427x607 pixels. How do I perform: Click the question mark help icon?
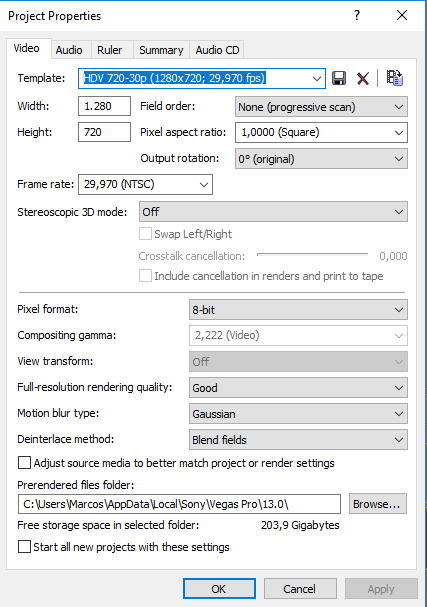click(357, 15)
